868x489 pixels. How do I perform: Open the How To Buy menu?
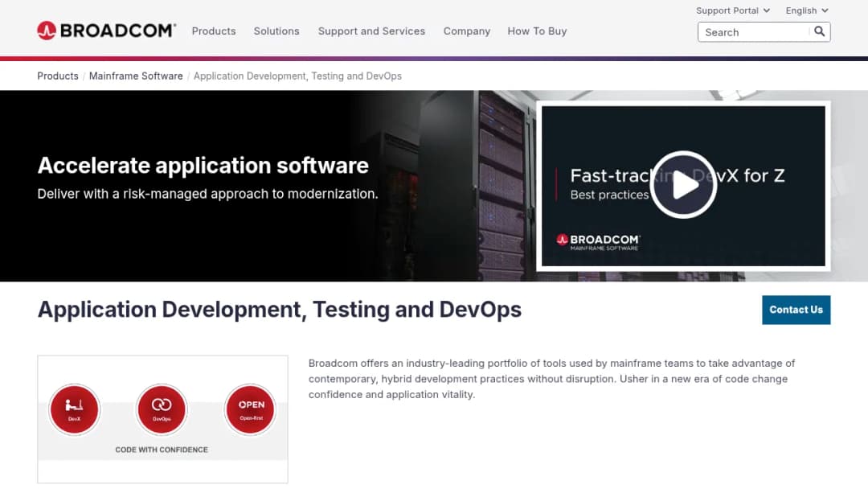(537, 31)
